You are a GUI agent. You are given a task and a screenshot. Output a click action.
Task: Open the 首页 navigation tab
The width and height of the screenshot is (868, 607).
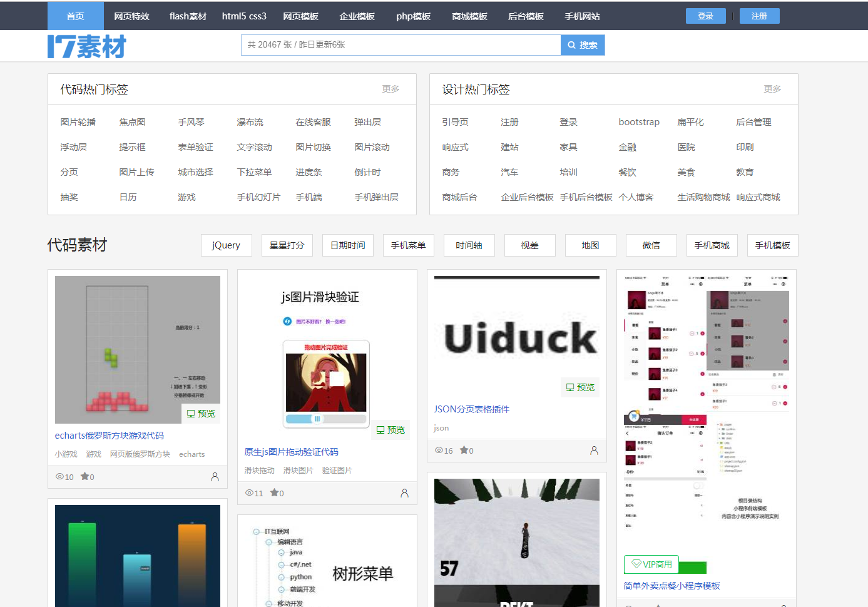(x=75, y=16)
